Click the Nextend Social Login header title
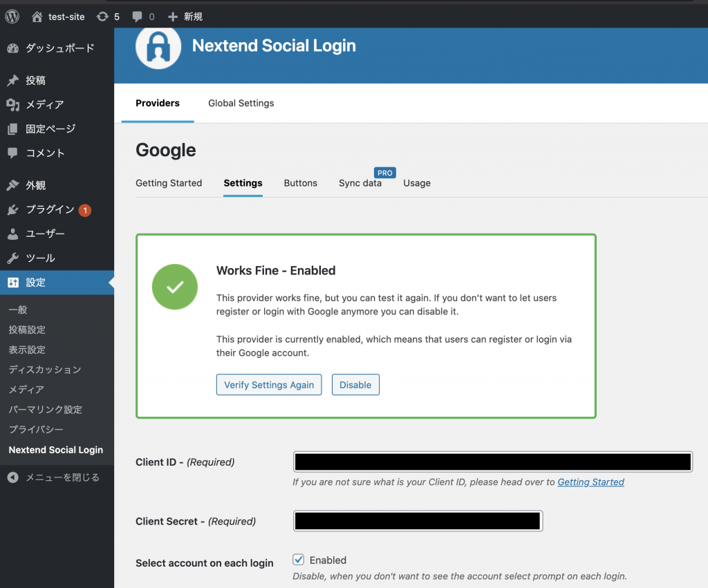This screenshot has width=708, height=588. pyautogui.click(x=274, y=46)
